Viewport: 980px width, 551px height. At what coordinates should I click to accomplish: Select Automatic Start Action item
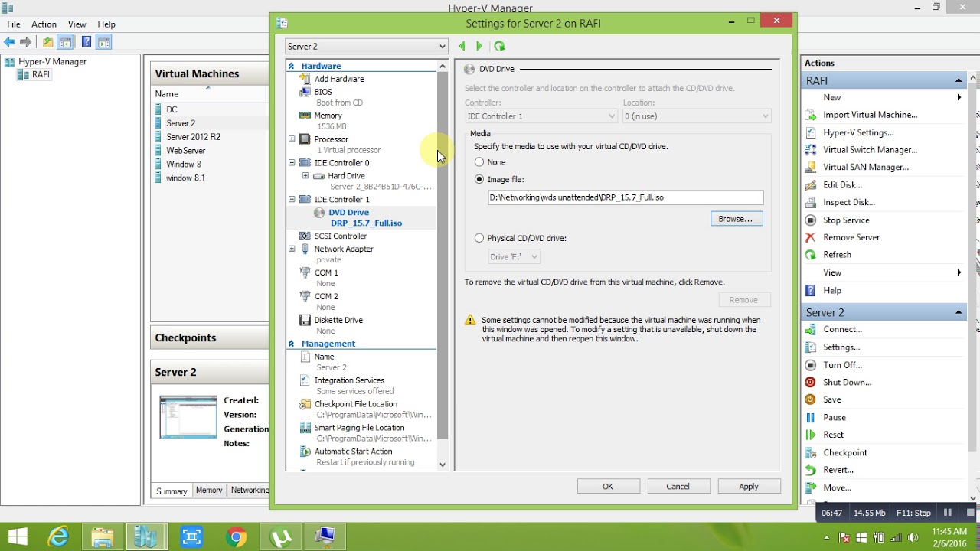(x=353, y=452)
